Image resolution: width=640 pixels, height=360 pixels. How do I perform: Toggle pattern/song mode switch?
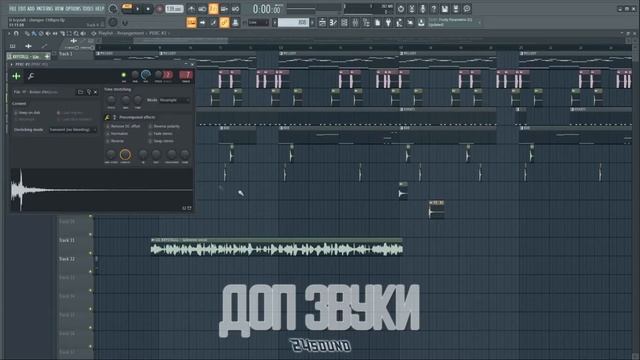(x=127, y=8)
